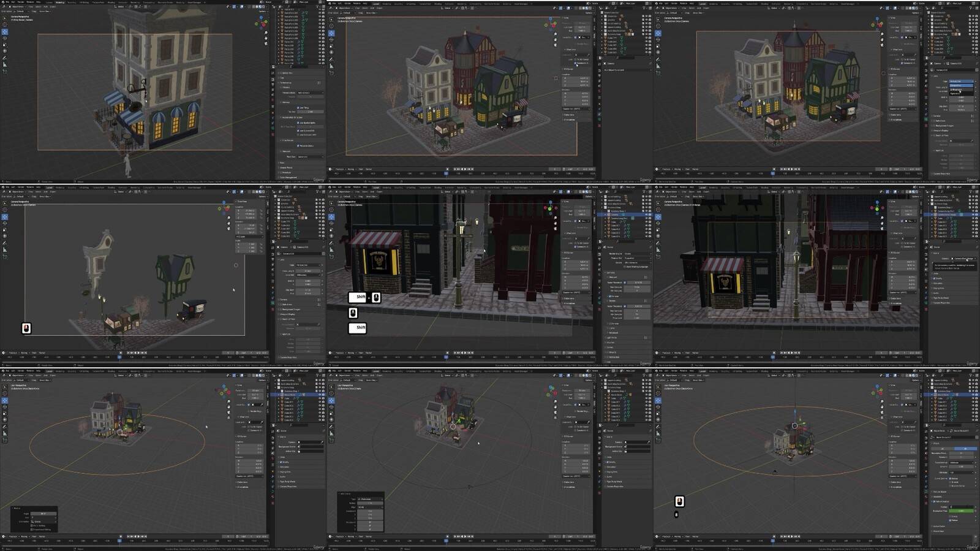Select the Cursor tool in single-building screenshot
980x551 pixels.
pyautogui.click(x=4, y=24)
